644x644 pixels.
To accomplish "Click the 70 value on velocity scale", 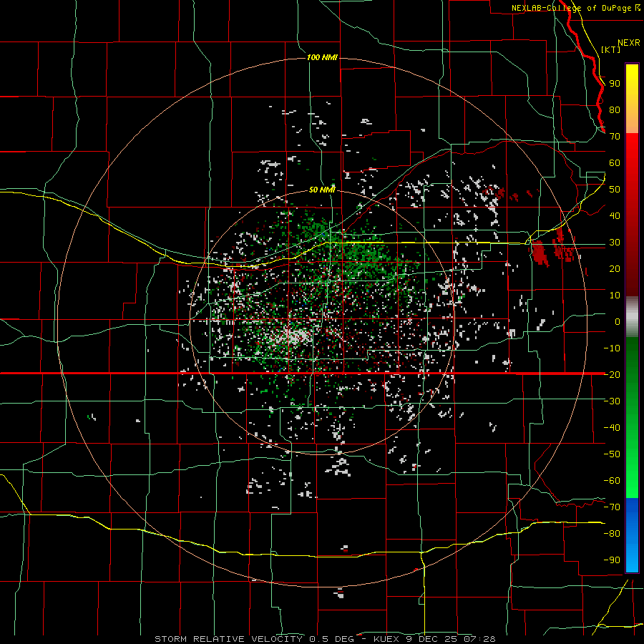I will tap(615, 137).
